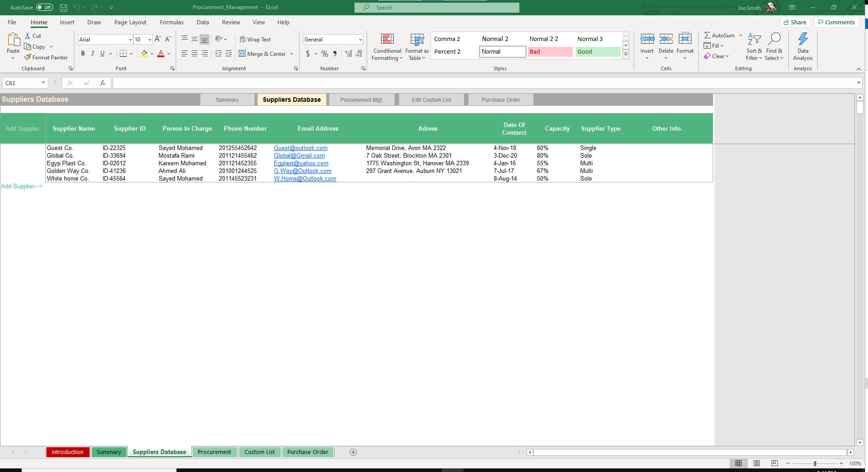The width and height of the screenshot is (868, 472).
Task: Click the Percent Style icon
Action: pos(325,54)
